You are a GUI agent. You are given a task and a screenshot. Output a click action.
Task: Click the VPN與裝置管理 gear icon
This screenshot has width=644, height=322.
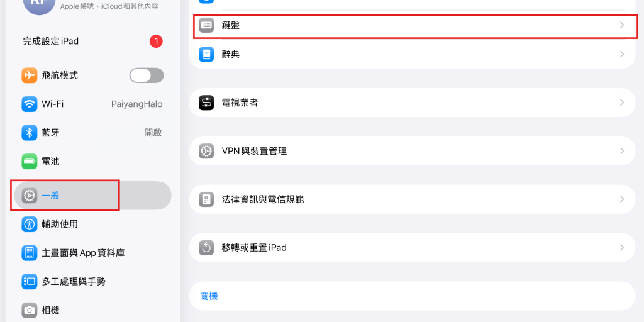206,151
